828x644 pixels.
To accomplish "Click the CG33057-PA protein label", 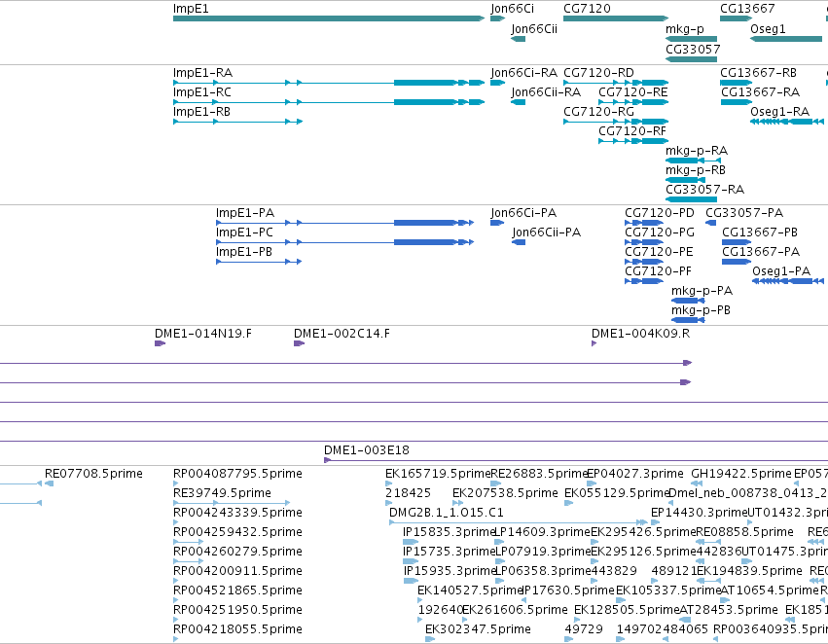I will tap(744, 213).
